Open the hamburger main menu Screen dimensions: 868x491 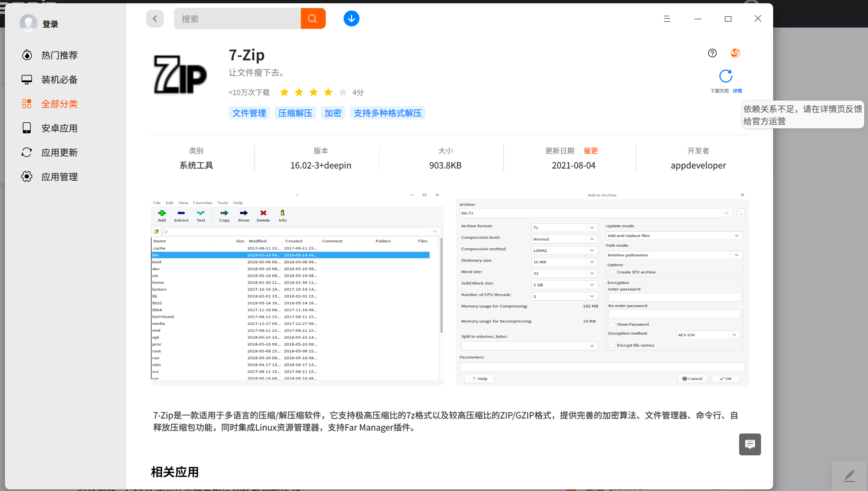[667, 19]
